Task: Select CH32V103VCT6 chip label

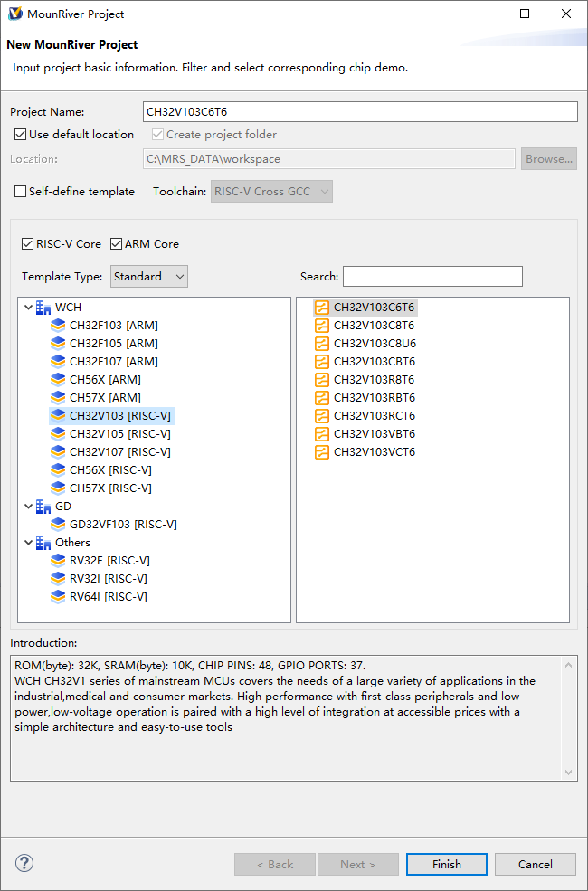Action: coord(375,452)
